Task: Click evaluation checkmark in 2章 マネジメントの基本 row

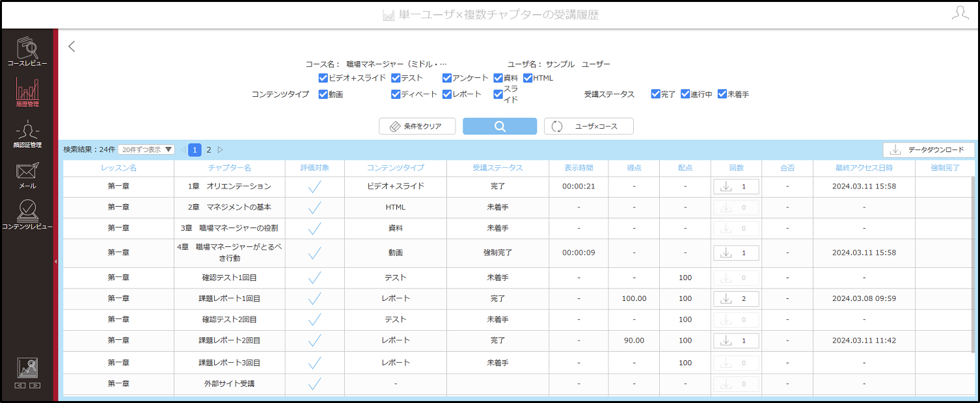Action: tap(315, 207)
